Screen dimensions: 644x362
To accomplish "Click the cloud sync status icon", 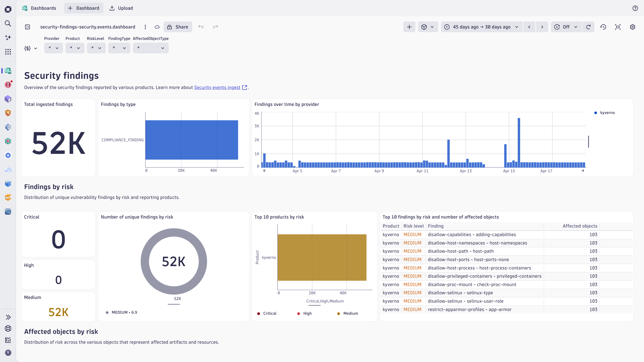I will click(157, 27).
